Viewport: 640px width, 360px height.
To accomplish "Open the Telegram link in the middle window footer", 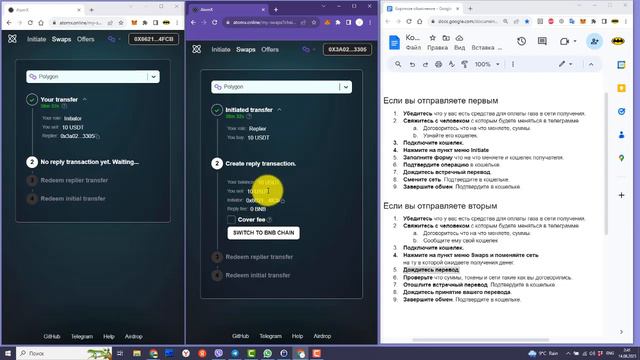I will (271, 336).
